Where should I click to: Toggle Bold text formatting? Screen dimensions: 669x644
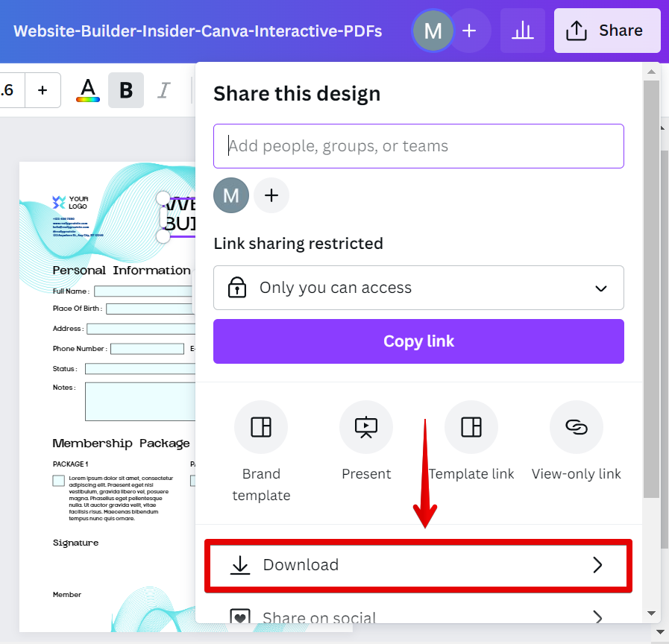point(126,90)
